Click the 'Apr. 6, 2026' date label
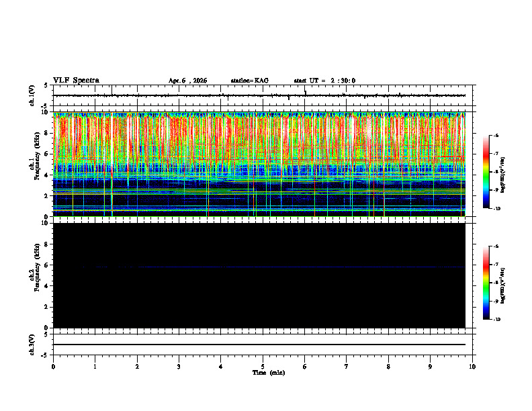Image resolution: width=532 pixels, height=411 pixels. point(187,81)
